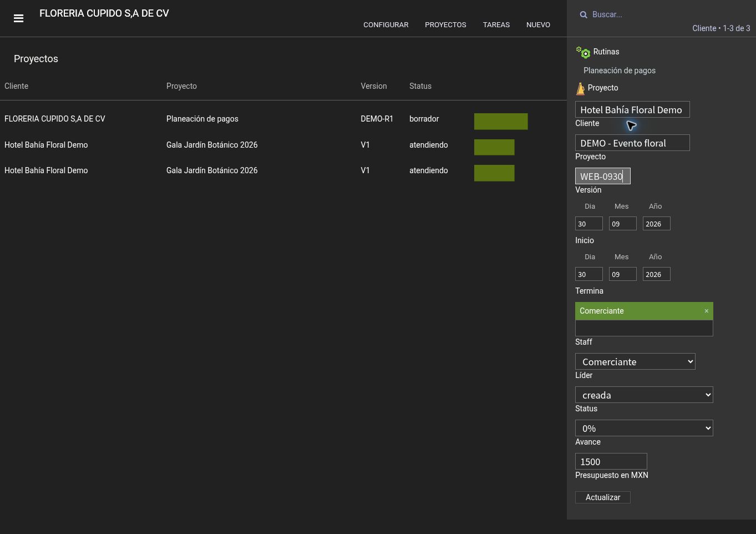The height and width of the screenshot is (534, 756).
Task: Click the Proyecto cone icon
Action: (580, 88)
